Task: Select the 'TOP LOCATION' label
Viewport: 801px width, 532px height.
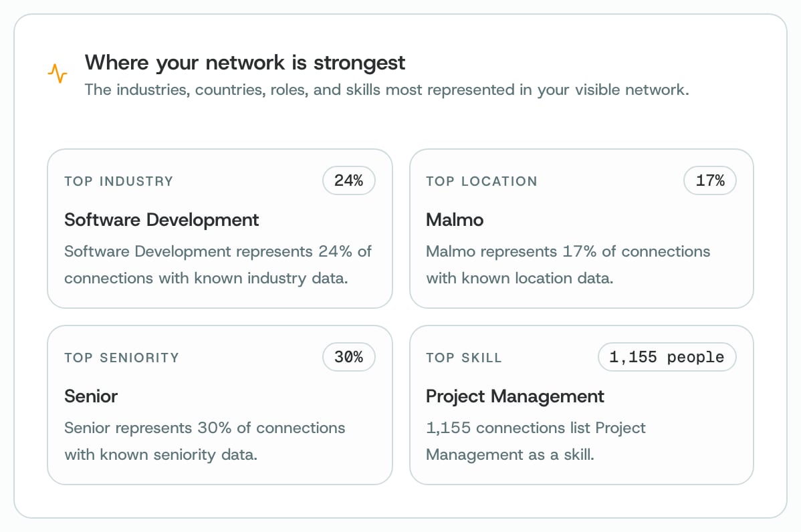Action: click(x=481, y=181)
